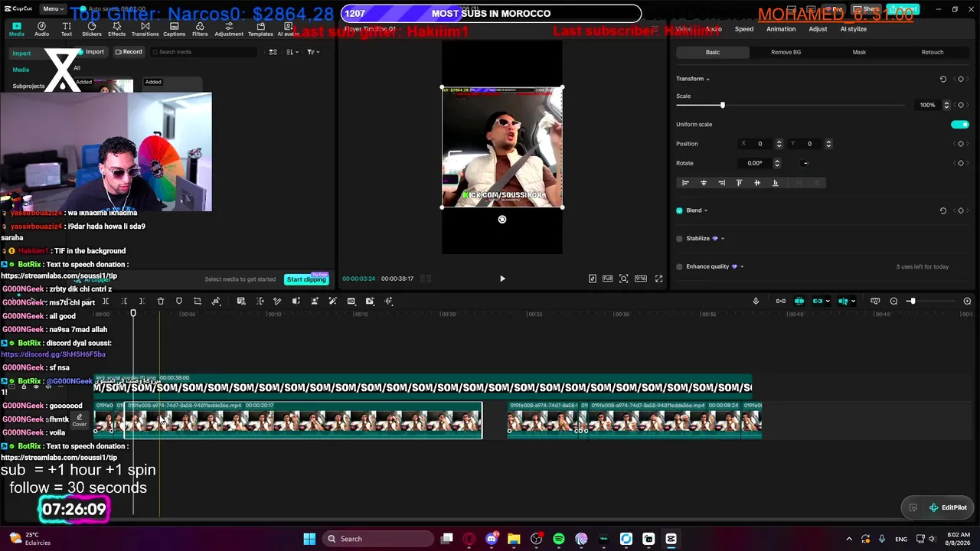Expand the Stabilize options arrow
980x551 pixels.
[723, 239]
